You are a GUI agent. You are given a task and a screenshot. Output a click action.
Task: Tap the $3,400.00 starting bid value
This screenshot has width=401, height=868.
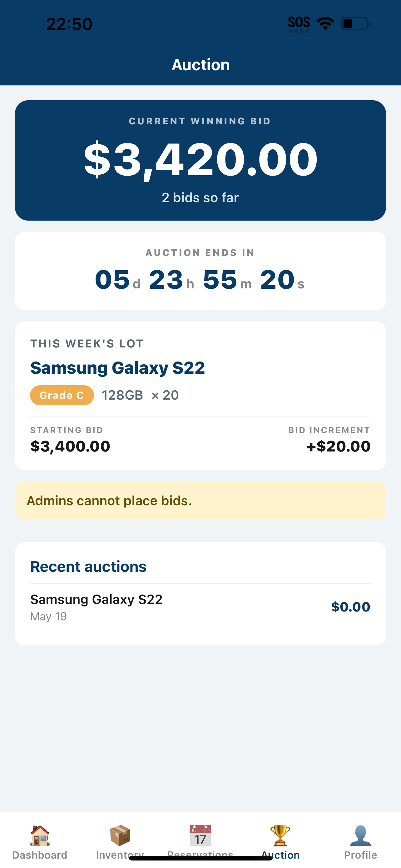click(x=70, y=446)
